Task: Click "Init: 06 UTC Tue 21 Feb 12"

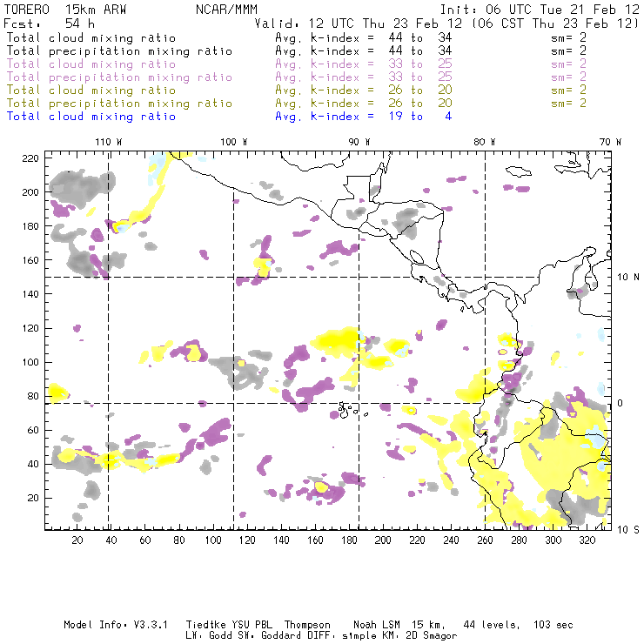Action: 540,10
